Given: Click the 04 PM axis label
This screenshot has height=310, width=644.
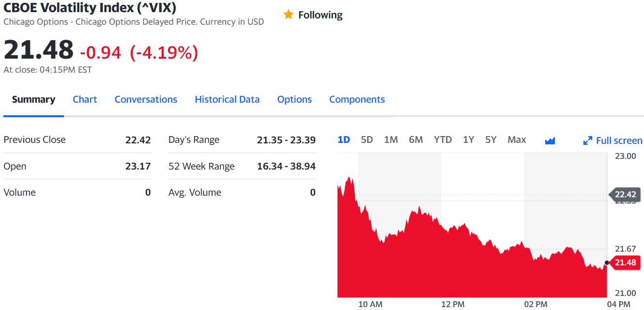Looking at the screenshot, I should pyautogui.click(x=618, y=304).
